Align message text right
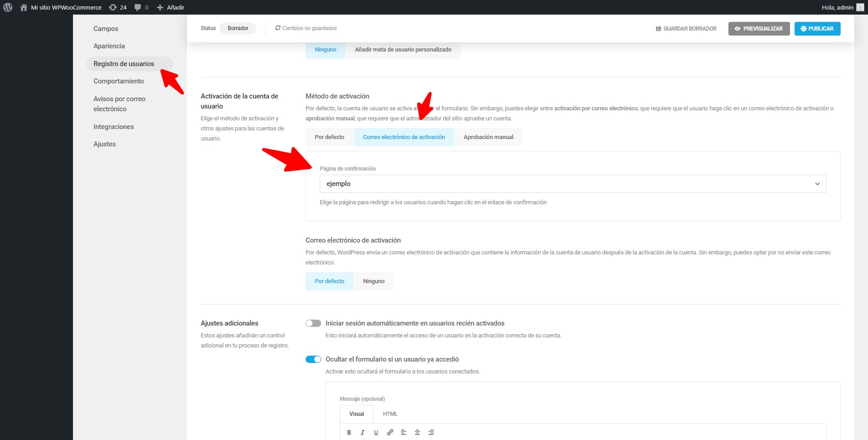The width and height of the screenshot is (868, 440). (431, 432)
